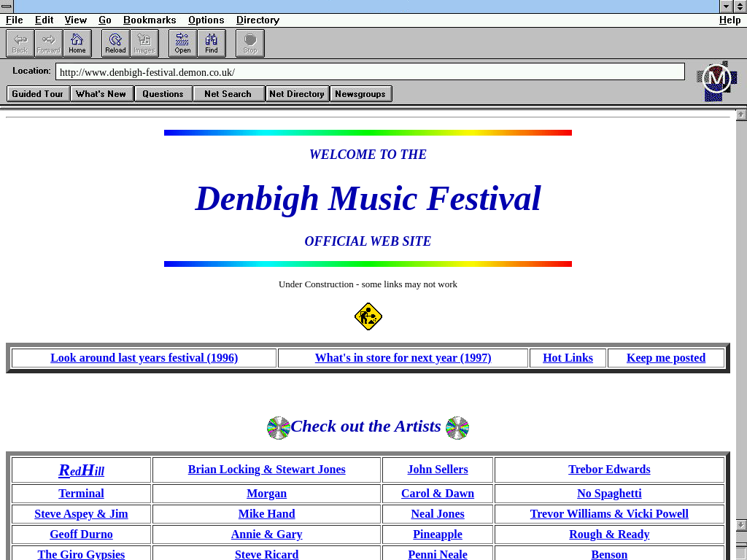Click the Questions button
Viewport: 747px width, 560px height.
click(163, 94)
